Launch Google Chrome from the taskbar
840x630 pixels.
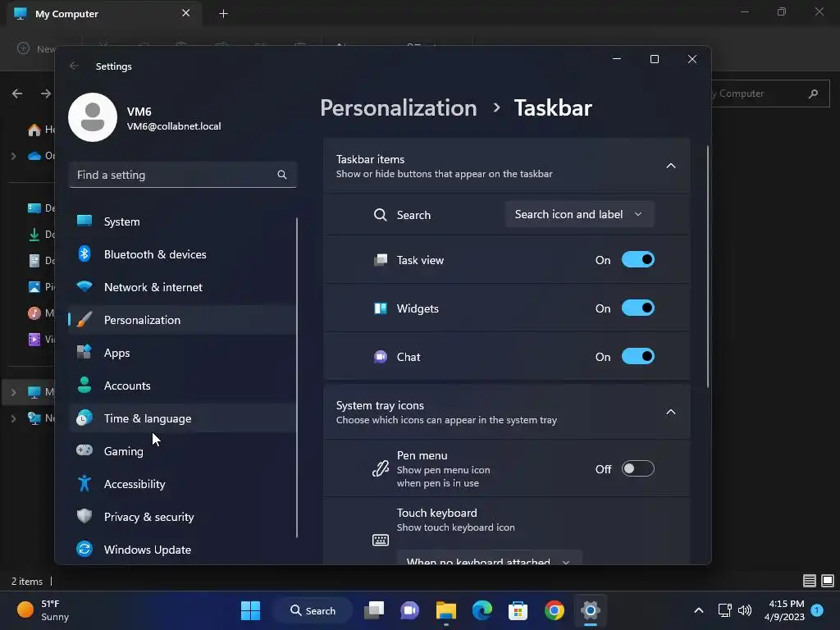click(554, 610)
